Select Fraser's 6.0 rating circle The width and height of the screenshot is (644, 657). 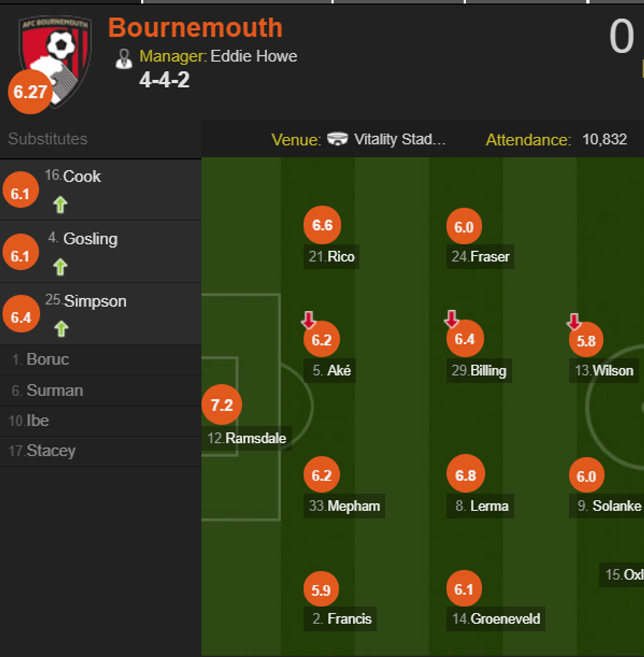click(x=464, y=227)
